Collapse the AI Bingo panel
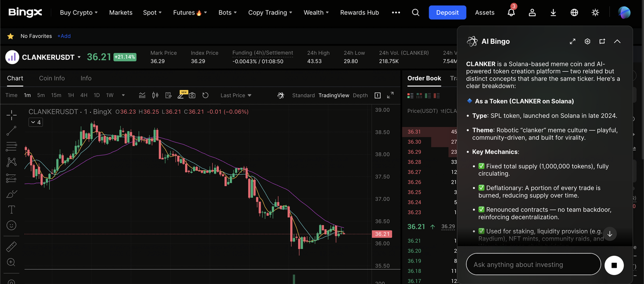Image resolution: width=644 pixels, height=284 pixels. (617, 41)
